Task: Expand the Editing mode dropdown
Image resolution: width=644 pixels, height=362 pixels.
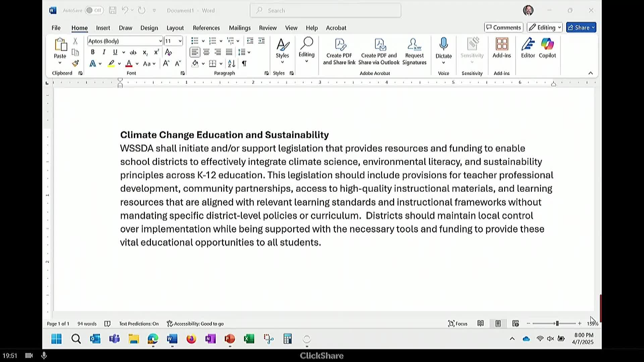Action: coord(544,27)
